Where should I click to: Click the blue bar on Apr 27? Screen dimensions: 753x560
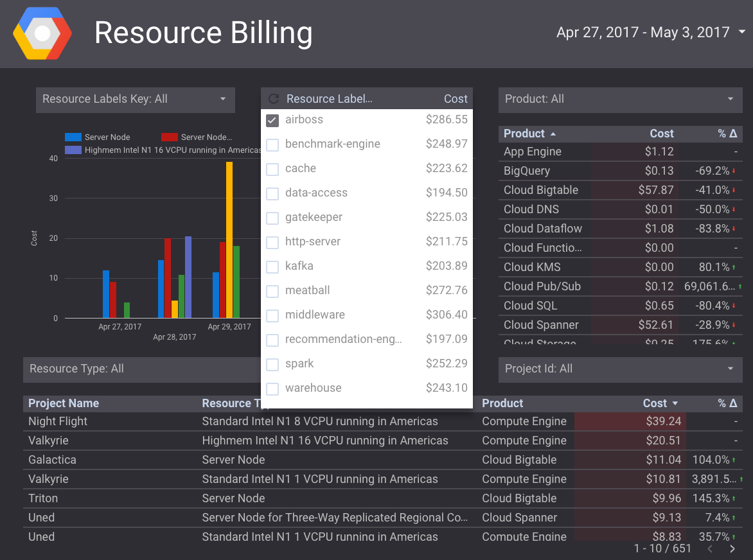point(105,294)
